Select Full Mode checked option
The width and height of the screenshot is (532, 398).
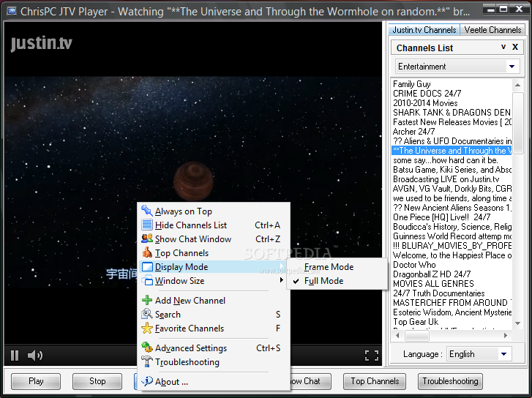337,281
